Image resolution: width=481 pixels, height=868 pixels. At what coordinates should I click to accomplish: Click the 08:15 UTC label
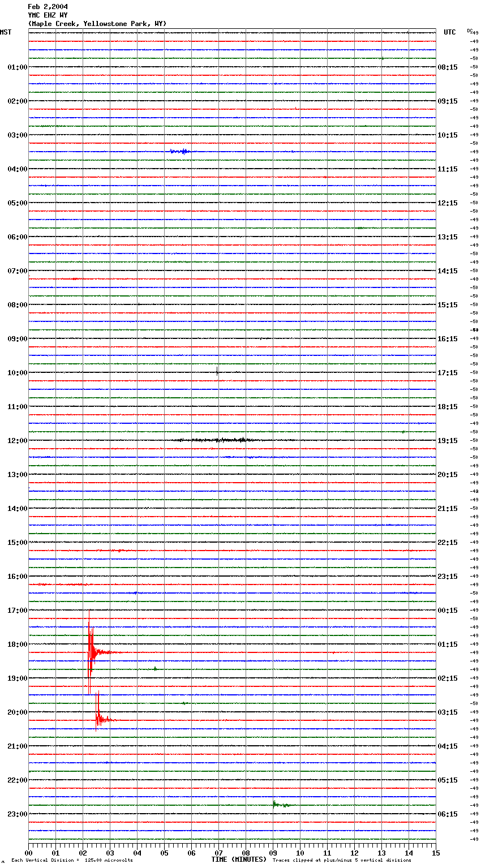(x=448, y=67)
